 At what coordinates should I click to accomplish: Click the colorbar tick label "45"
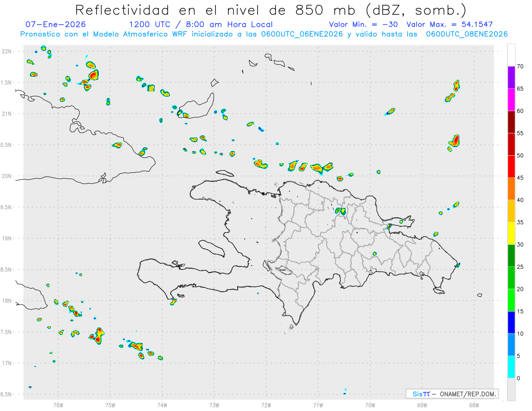tap(520, 178)
